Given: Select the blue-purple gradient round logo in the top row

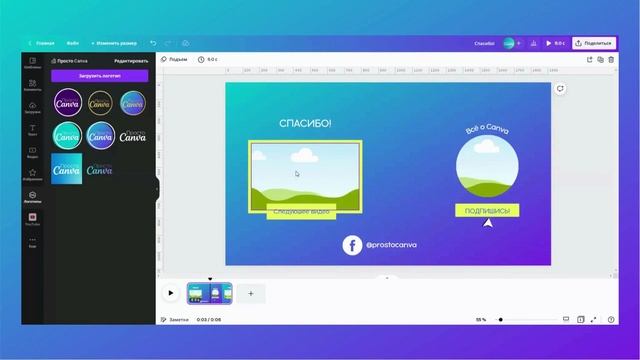Looking at the screenshot, I should 133,103.
